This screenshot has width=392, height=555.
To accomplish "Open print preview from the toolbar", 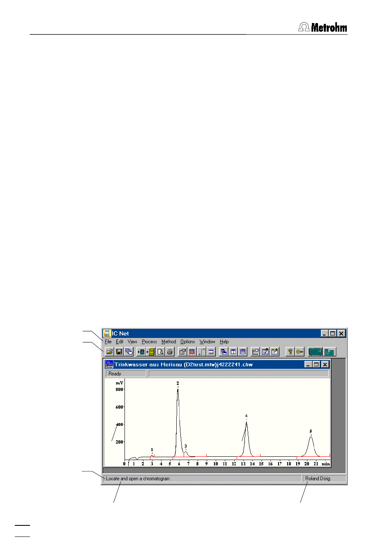I will [x=160, y=352].
